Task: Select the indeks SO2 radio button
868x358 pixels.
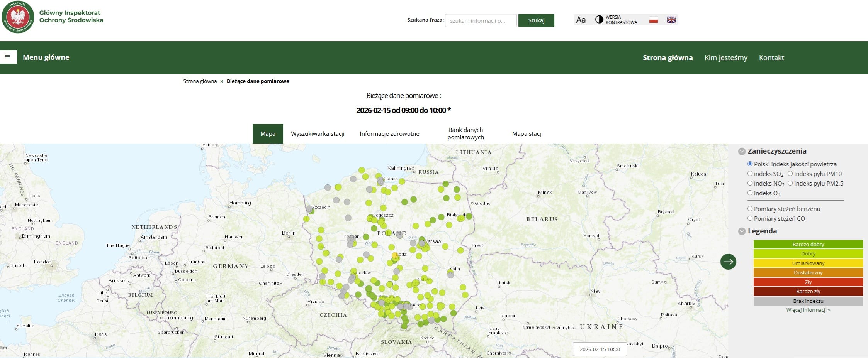Action: click(x=750, y=174)
